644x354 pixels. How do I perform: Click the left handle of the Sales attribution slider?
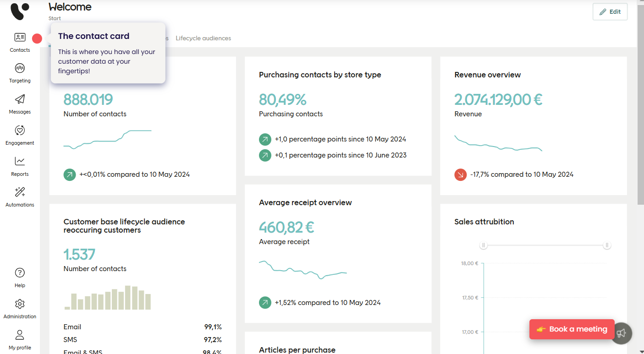click(x=483, y=245)
